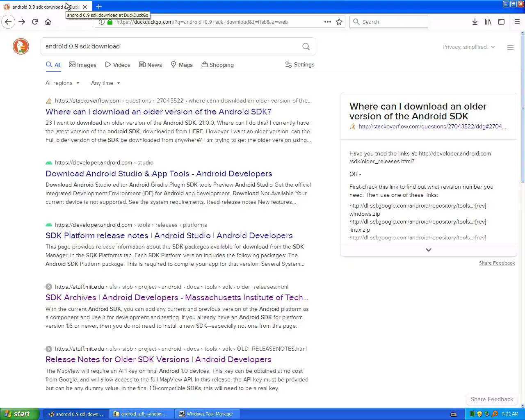Screen dimensions: 525x420
Task: Open the Privacy, simplified dropdown
Action: pyautogui.click(x=469, y=47)
